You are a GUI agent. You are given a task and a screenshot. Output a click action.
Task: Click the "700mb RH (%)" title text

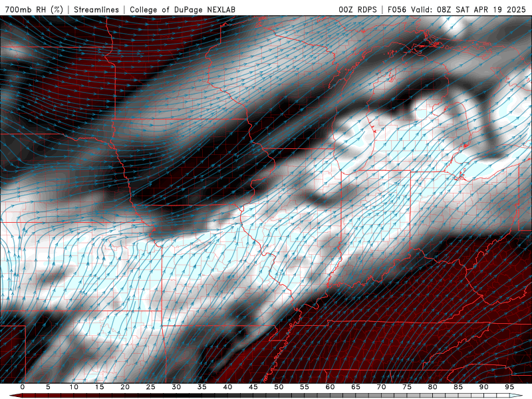click(34, 9)
